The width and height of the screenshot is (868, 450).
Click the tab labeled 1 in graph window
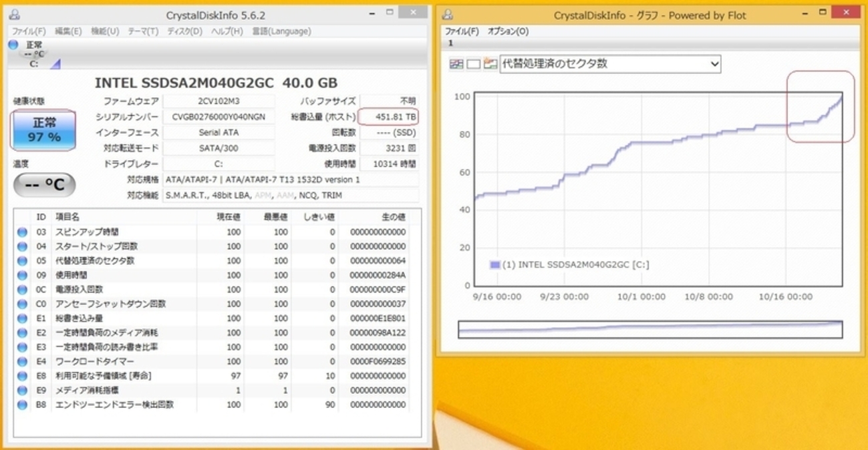[x=450, y=43]
